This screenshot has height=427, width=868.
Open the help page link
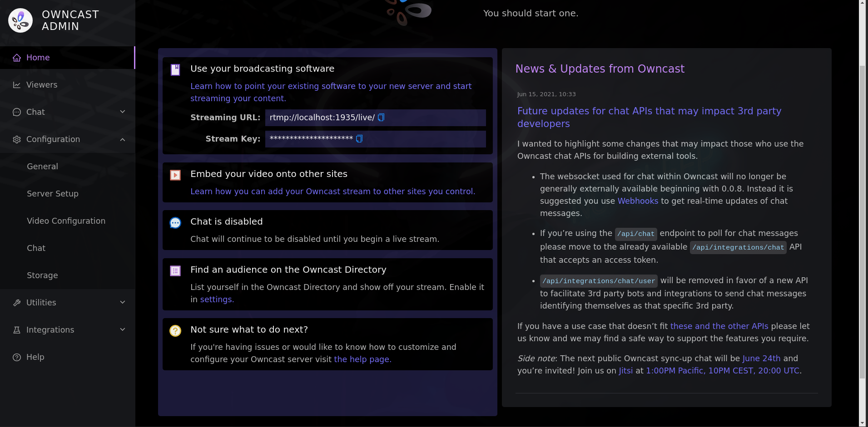[x=362, y=359]
